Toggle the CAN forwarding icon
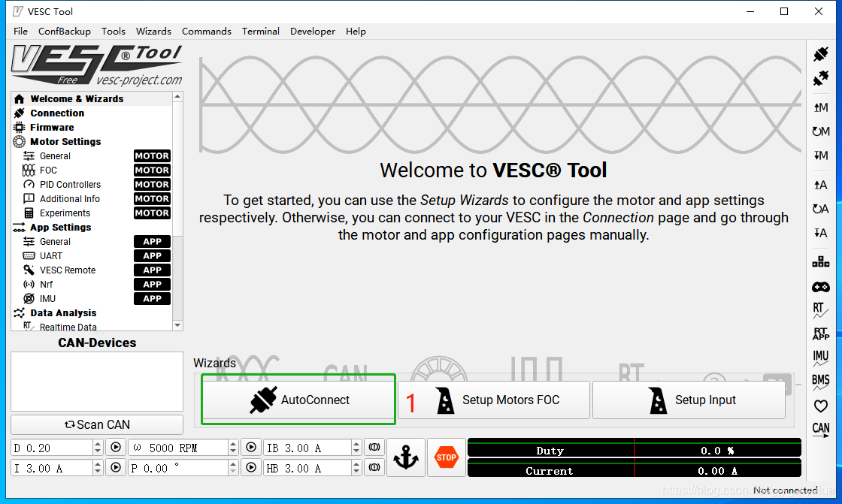Viewport: 842px width, 504px height. pos(820,430)
